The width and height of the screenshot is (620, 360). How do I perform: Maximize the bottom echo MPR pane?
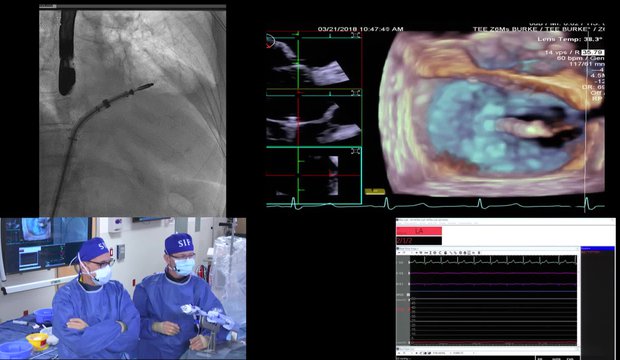click(355, 151)
